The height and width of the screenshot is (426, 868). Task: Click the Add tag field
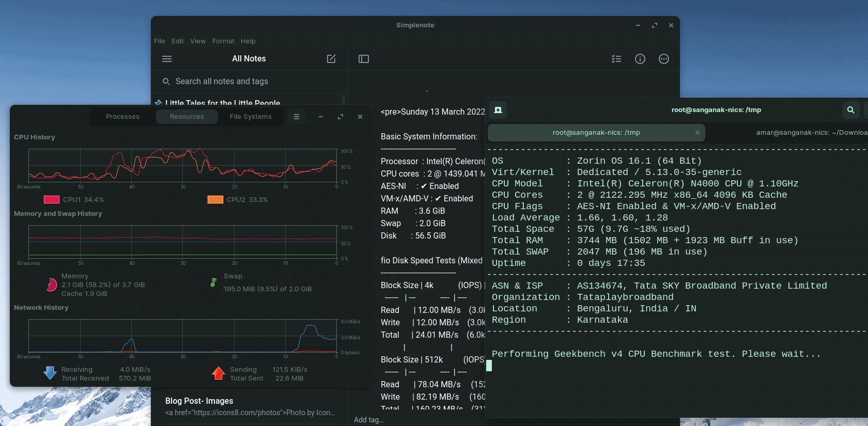[369, 420]
